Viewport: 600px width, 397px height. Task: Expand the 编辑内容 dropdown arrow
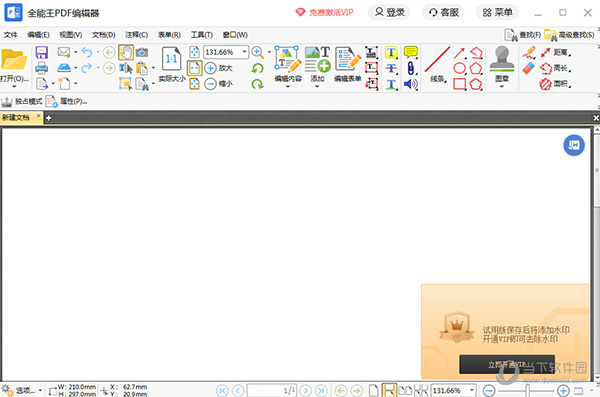[x=288, y=87]
